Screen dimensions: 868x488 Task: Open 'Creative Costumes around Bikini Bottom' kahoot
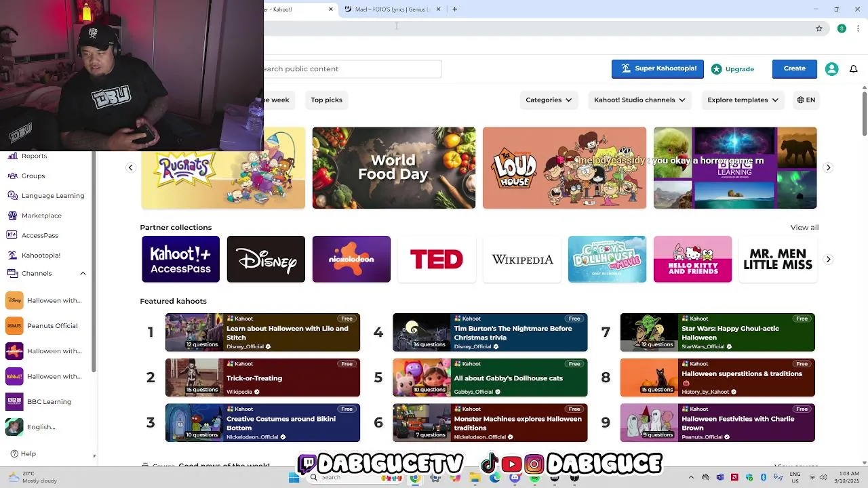pos(262,423)
